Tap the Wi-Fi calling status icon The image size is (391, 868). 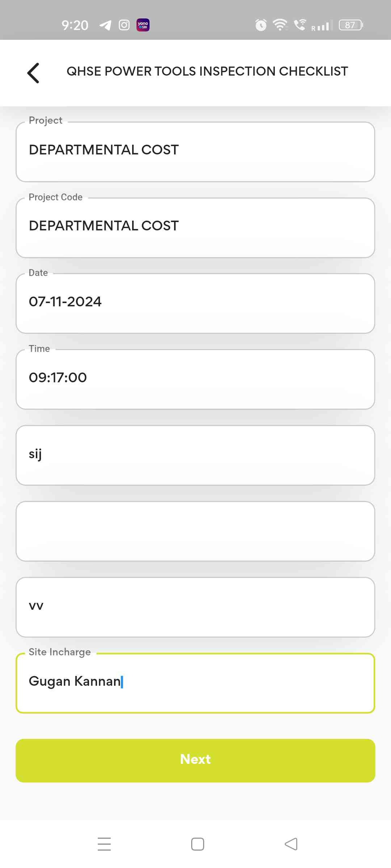point(300,25)
